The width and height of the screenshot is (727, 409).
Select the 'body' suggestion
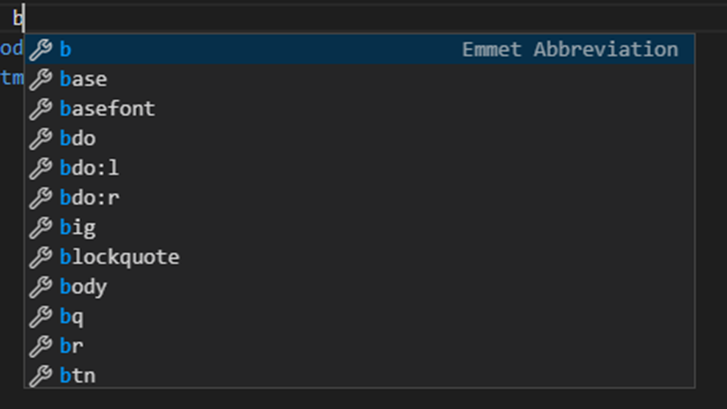(x=359, y=287)
